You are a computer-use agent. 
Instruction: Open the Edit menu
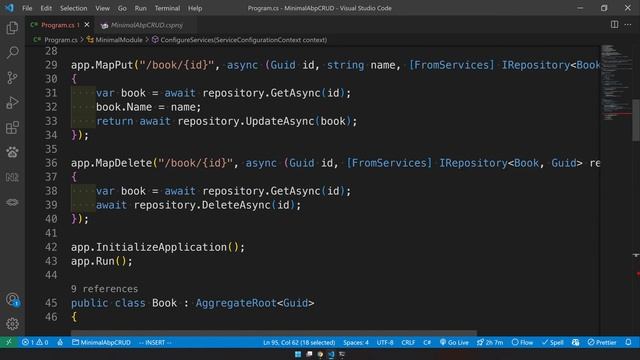click(46, 8)
